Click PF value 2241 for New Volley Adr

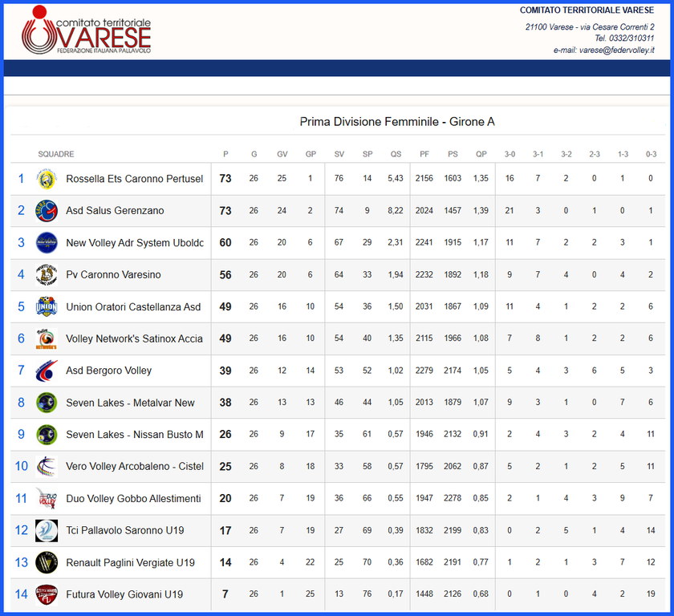pos(424,242)
